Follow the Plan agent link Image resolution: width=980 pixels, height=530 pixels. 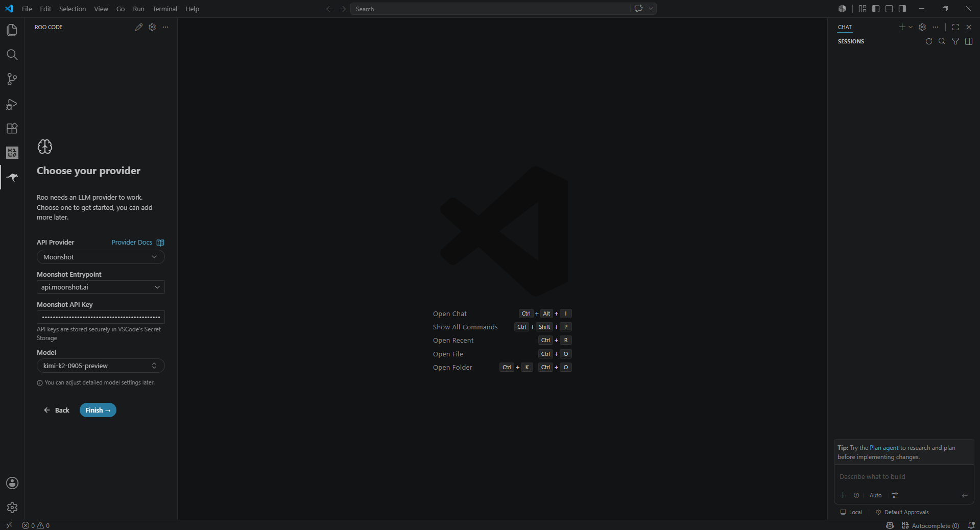(x=884, y=448)
